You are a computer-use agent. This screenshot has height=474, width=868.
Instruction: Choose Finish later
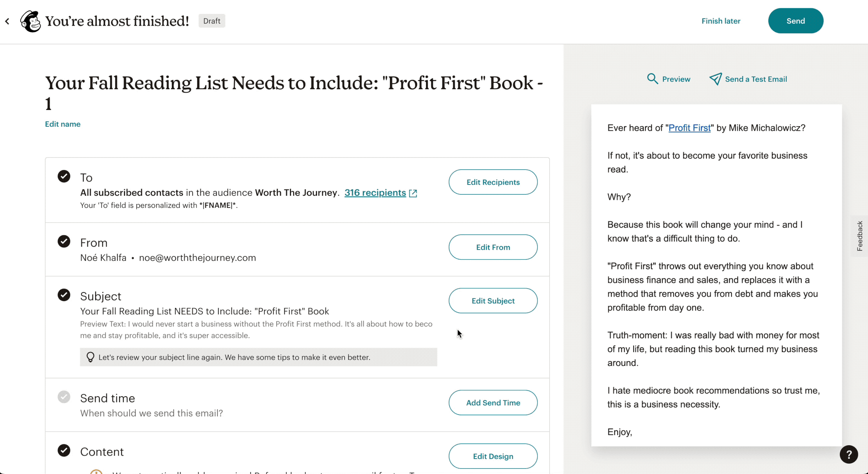(721, 21)
